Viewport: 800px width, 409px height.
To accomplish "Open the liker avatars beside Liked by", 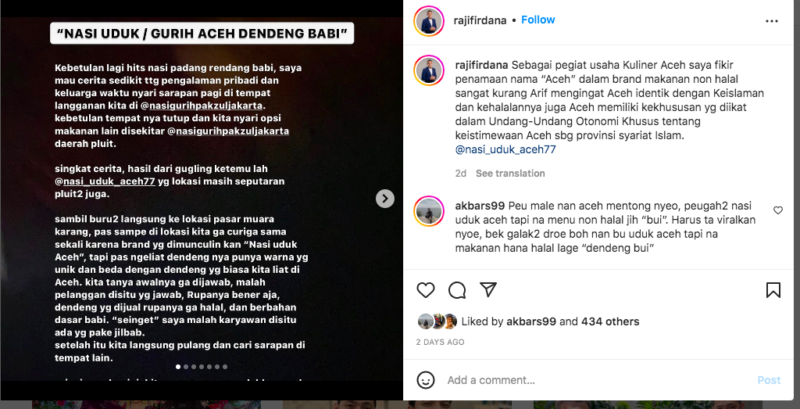I will [x=437, y=321].
